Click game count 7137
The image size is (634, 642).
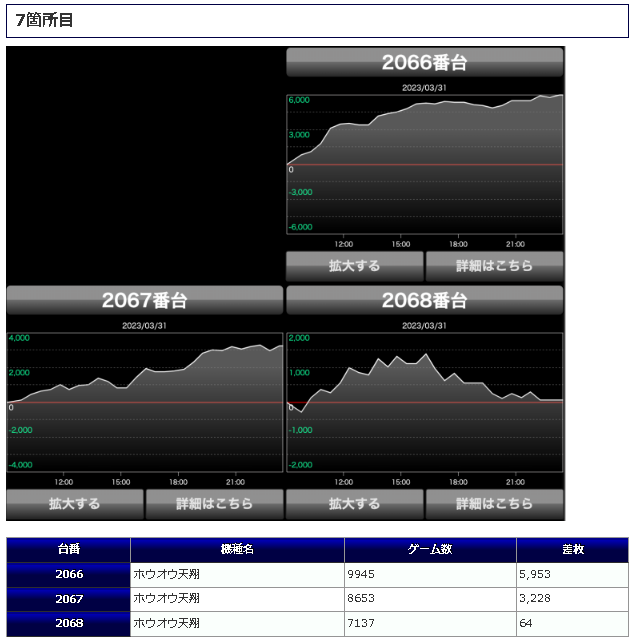coord(361,623)
